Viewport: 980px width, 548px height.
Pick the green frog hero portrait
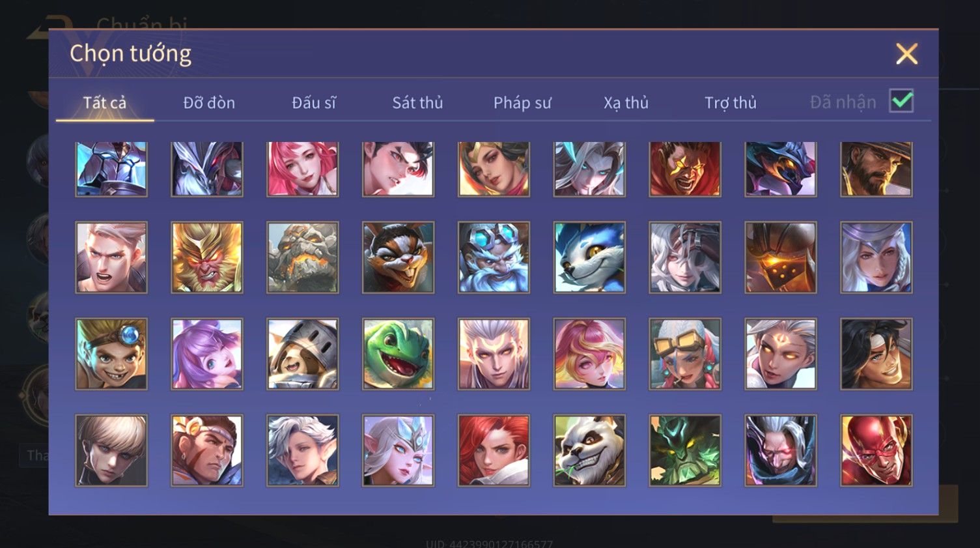click(x=398, y=354)
